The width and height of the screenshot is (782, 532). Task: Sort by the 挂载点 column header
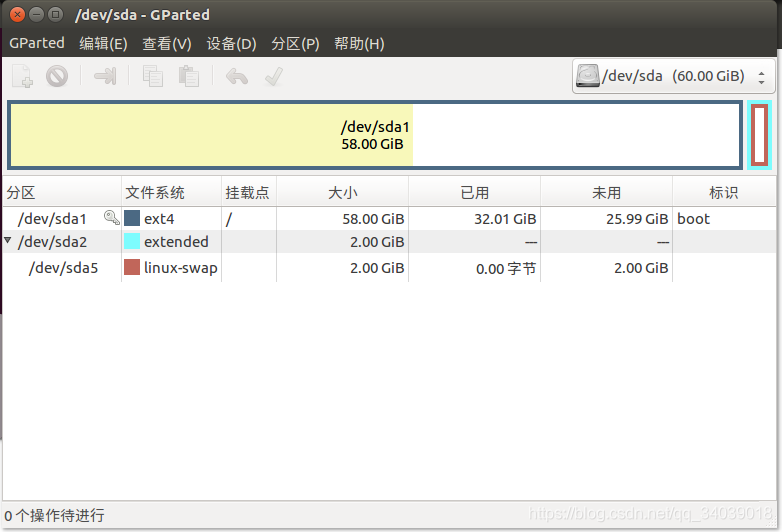(x=249, y=192)
